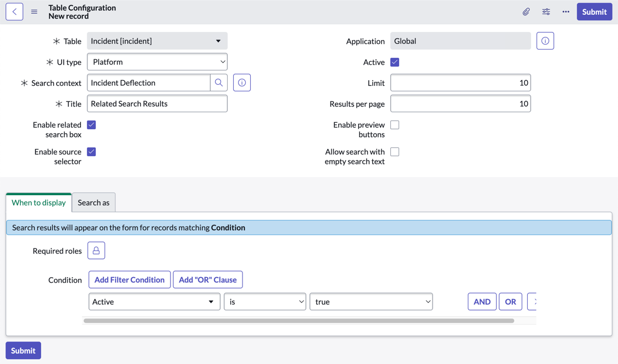
Task: Click the horizontal condition scrollbar
Action: (x=299, y=321)
